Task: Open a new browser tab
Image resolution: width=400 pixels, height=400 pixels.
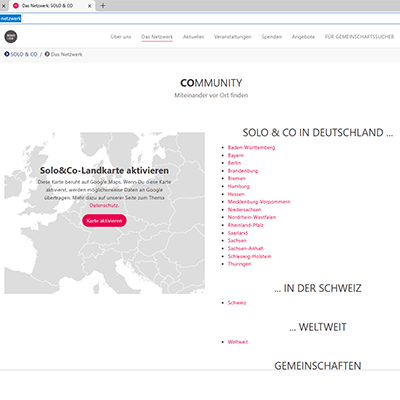Action: point(103,5)
